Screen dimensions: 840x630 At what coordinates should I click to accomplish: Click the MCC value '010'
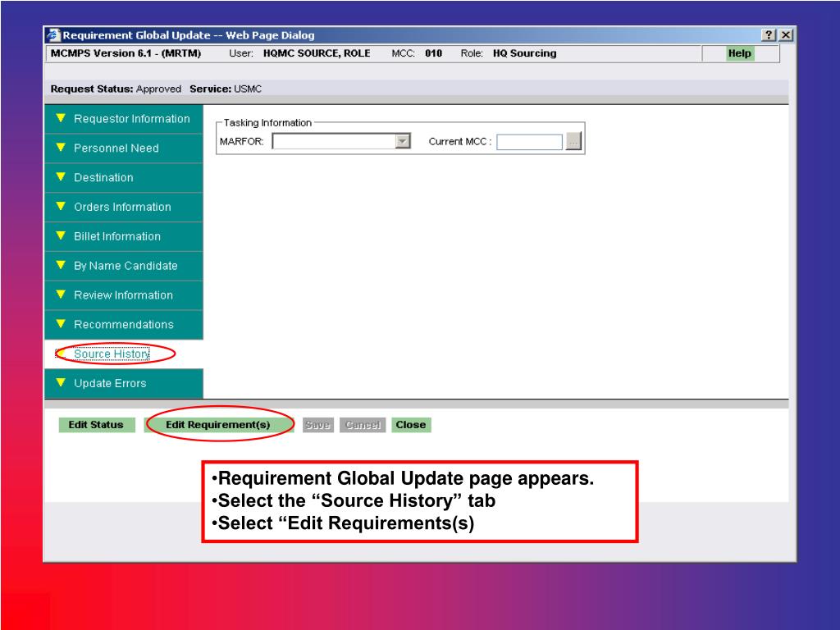pyautogui.click(x=433, y=53)
